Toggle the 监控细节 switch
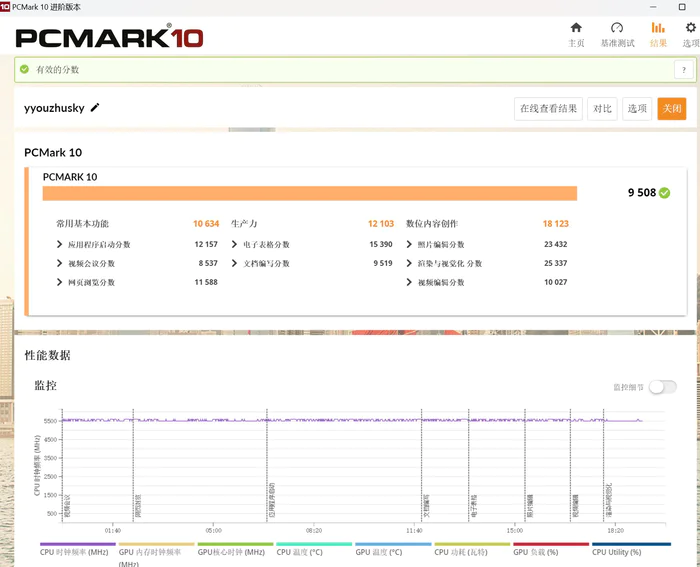Viewport: 700px width, 567px height. pos(662,387)
